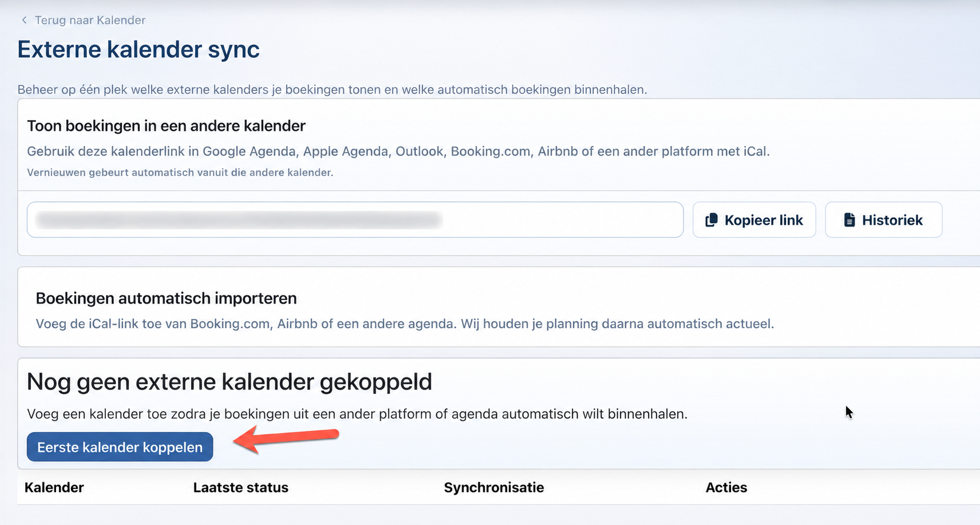Click the Kopieer link button

point(754,220)
